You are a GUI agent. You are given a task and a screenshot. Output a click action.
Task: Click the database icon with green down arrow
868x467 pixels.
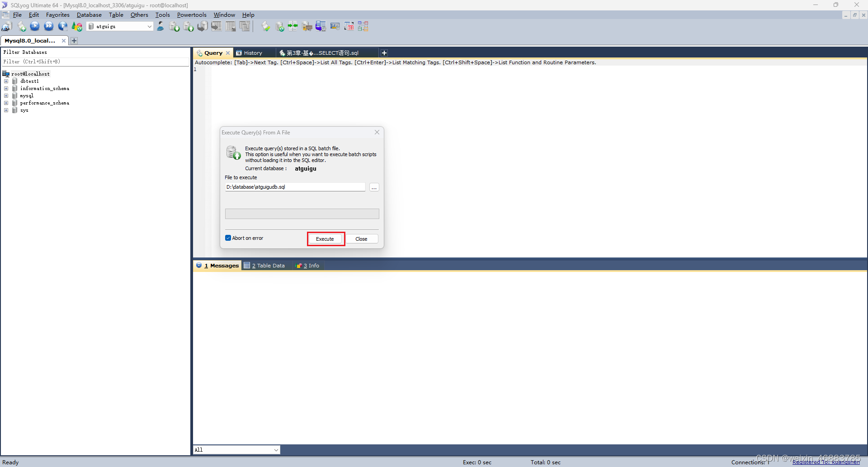coord(175,26)
